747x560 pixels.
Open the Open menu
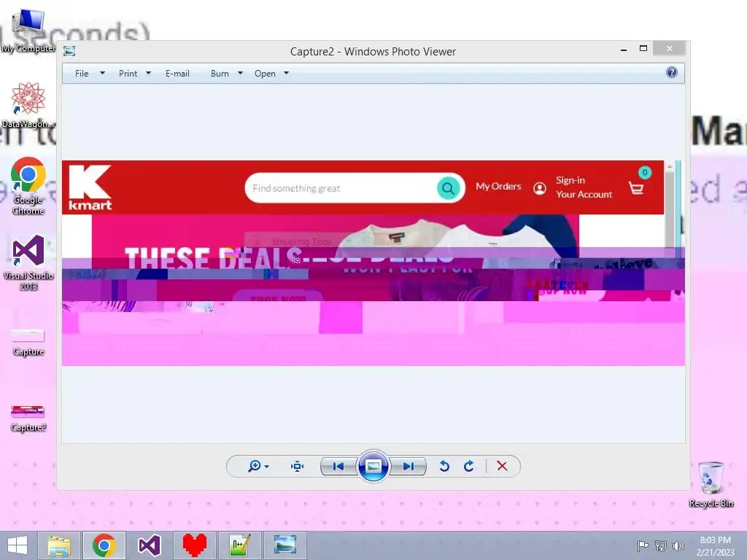pyautogui.click(x=265, y=74)
